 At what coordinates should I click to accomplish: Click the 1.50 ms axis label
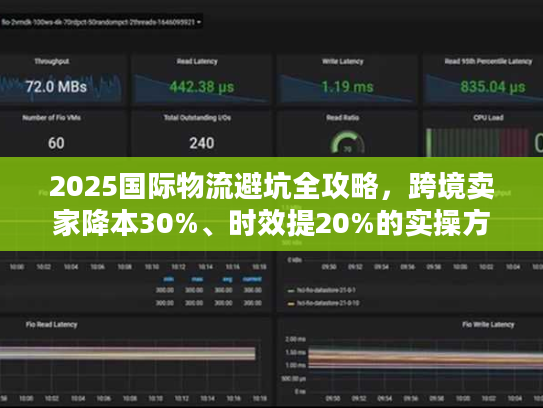295,352
